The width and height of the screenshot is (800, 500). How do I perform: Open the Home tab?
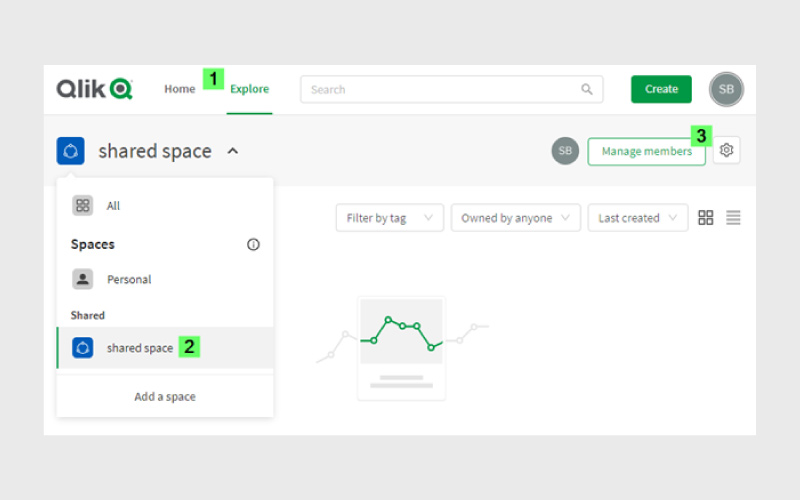pos(180,89)
